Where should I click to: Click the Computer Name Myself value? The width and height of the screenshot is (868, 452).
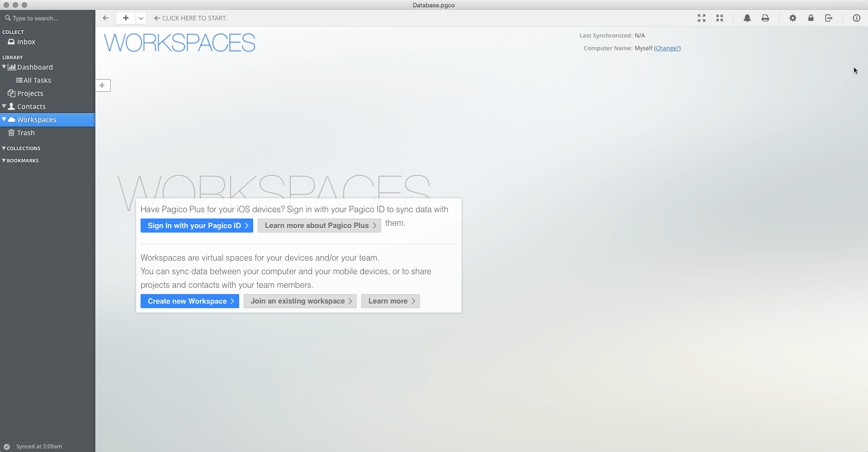[644, 48]
